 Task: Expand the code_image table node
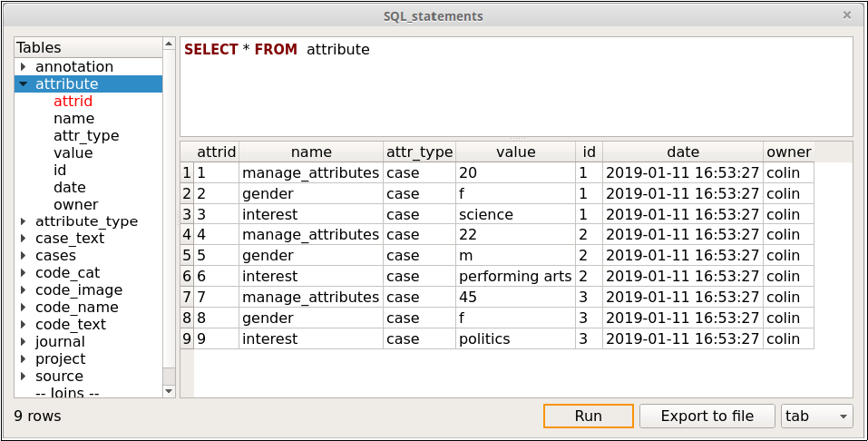(24, 290)
